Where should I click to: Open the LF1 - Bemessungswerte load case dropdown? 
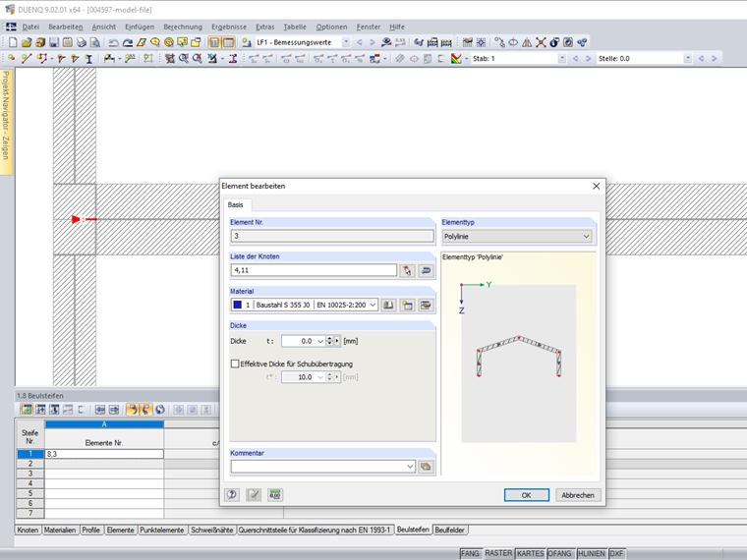[x=303, y=42]
